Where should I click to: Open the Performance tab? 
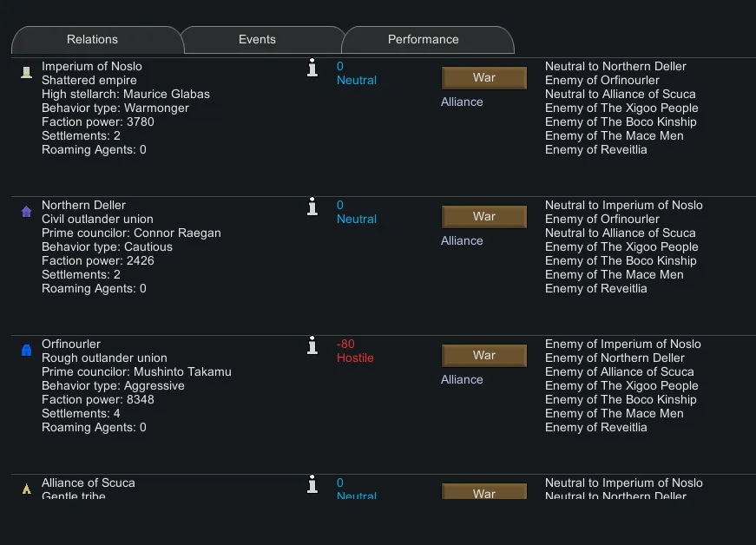point(423,40)
